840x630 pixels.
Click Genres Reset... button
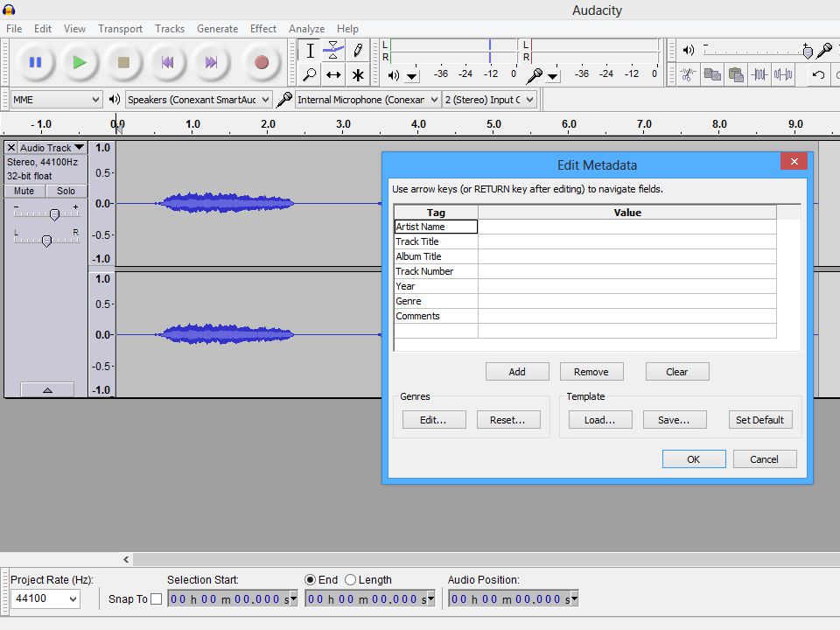pos(508,419)
